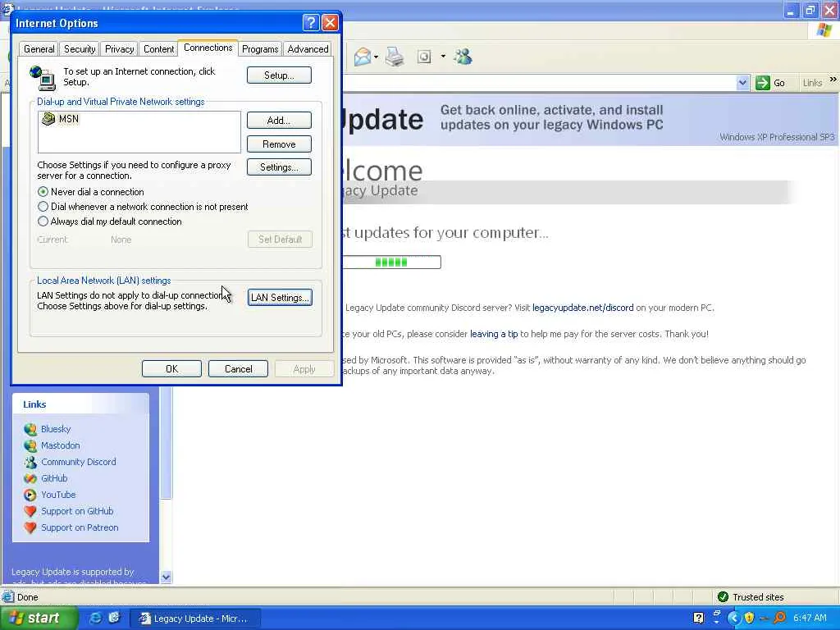
Task: Click the browser address bar field
Action: 538,83
